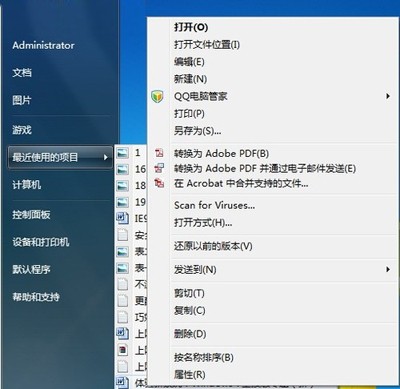Select the image icon of recent item 19
The image size is (400, 389).
click(x=122, y=202)
